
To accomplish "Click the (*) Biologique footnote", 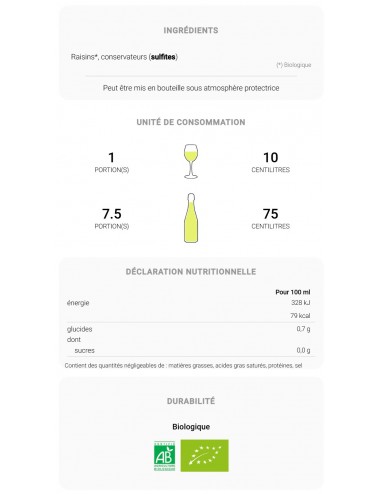I will (294, 65).
